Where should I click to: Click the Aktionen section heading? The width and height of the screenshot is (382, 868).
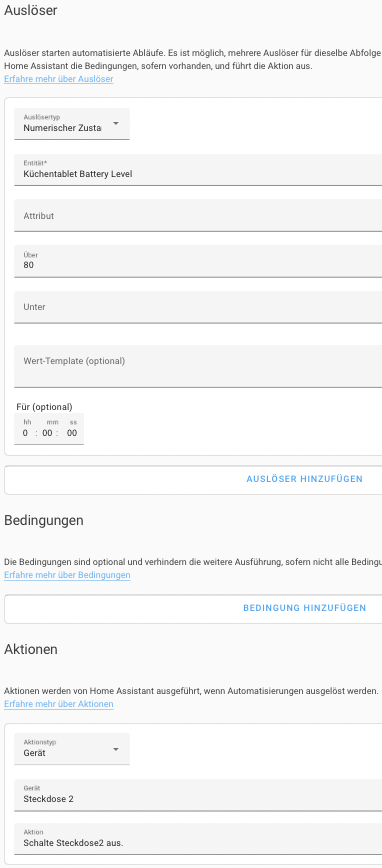tap(31, 649)
